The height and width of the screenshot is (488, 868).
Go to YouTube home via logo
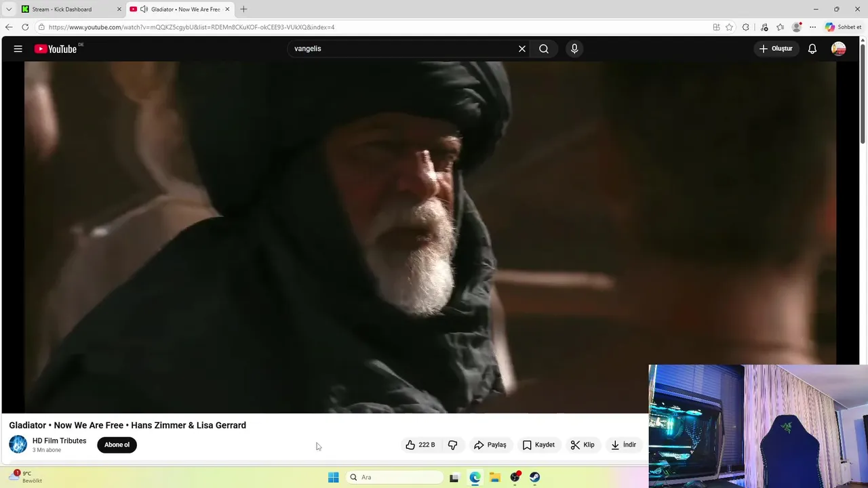[56, 49]
